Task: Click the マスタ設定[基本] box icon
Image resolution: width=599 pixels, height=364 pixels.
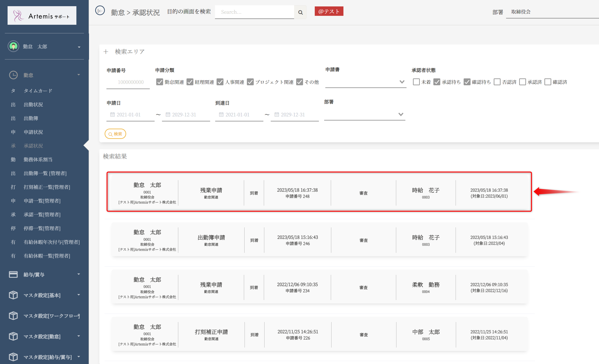Action: tap(13, 295)
